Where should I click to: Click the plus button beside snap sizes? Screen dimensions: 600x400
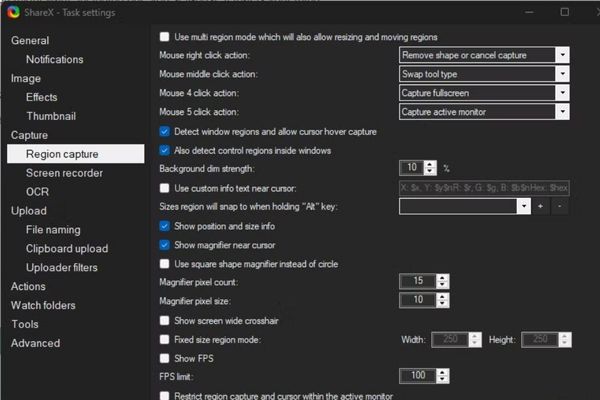pos(541,206)
